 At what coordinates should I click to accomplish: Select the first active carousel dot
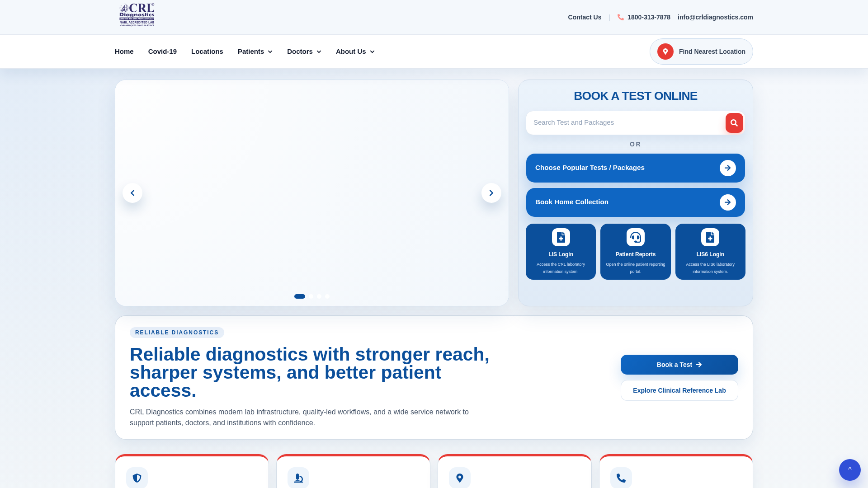pos(300,296)
